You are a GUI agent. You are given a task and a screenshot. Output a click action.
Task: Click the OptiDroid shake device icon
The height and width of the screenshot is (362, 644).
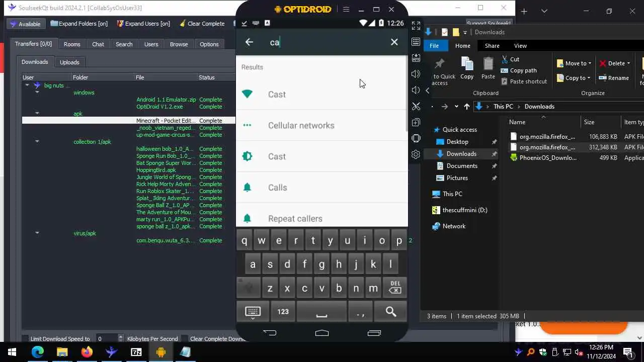416,138
